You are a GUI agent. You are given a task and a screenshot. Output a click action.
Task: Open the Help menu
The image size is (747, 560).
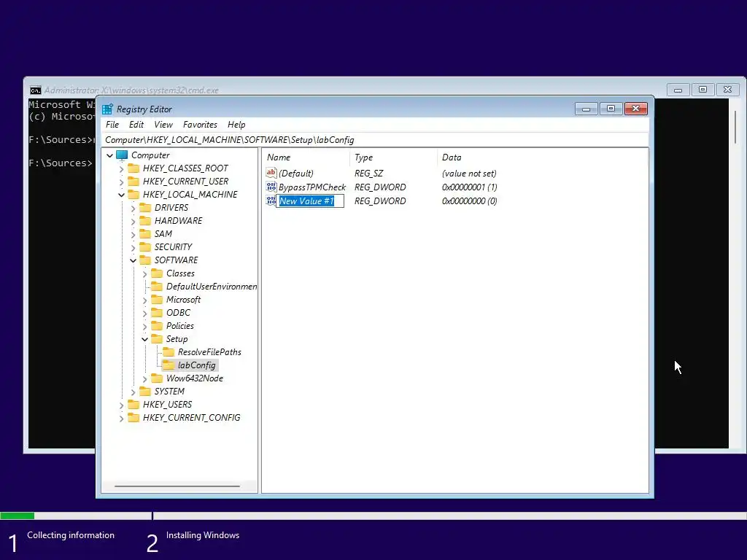point(236,125)
